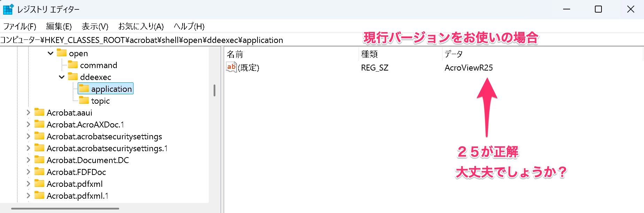Select the topic key label
The height and width of the screenshot is (213, 644).
(100, 101)
